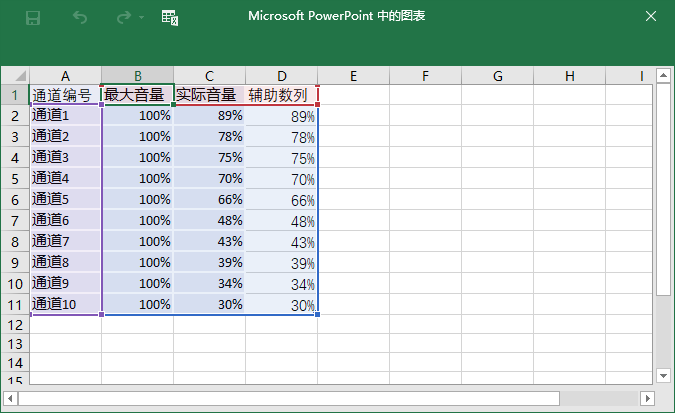Screen dimensions: 675x413
Task: Select row 5 header
Action: [15, 178]
